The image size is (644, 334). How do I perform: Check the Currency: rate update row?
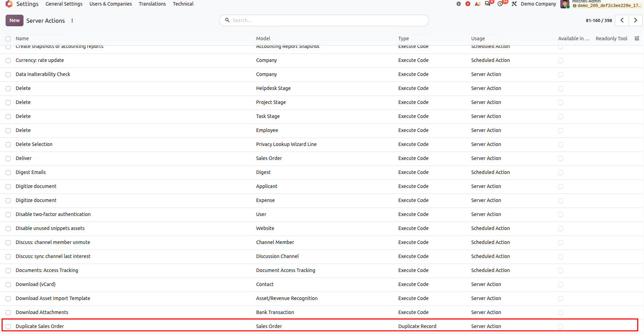click(x=8, y=61)
